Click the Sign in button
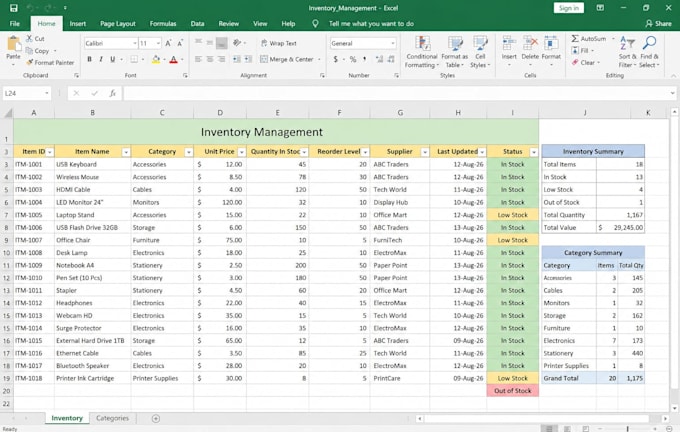The image size is (680, 432). [569, 8]
